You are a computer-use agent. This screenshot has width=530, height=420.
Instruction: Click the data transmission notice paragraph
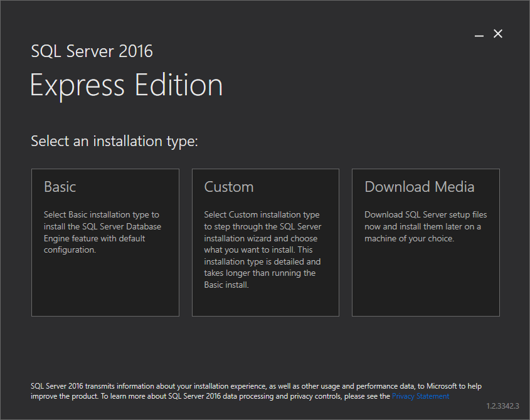[x=256, y=391]
